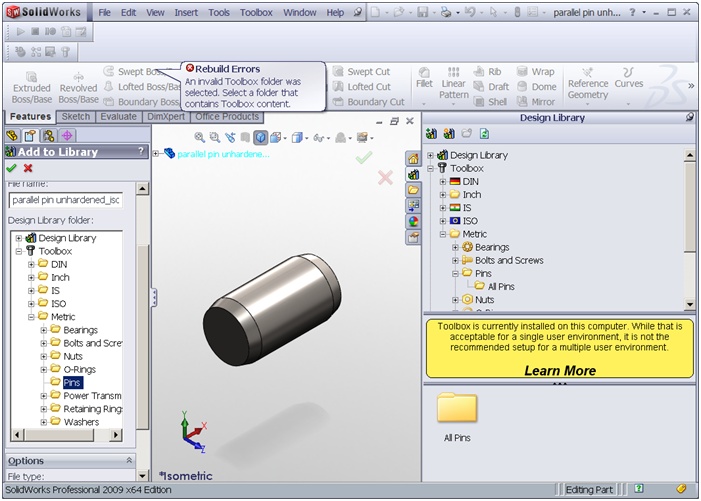This screenshot has height=501, width=701.
Task: Activate the Rib tool
Action: pos(488,72)
